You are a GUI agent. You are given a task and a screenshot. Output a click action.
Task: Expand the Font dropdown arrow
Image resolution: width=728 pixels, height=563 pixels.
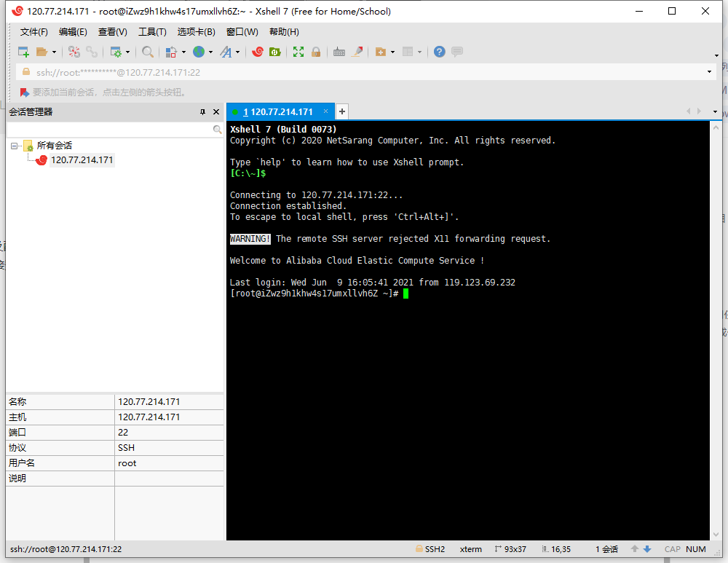tap(238, 52)
